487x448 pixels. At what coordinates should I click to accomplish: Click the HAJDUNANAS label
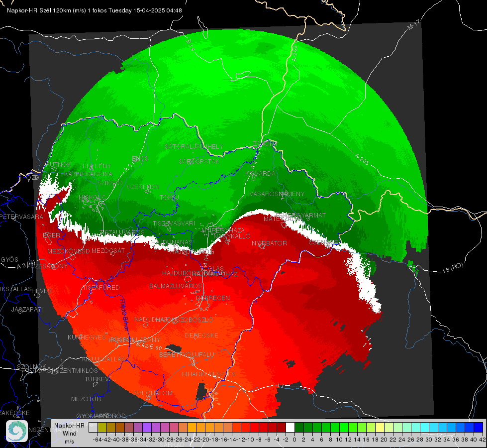(172, 242)
